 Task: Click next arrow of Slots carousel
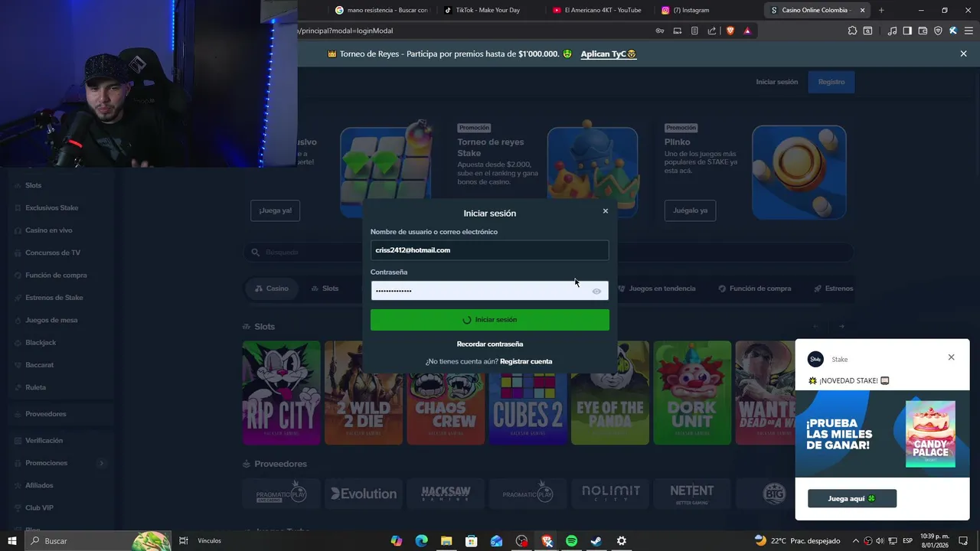point(841,327)
